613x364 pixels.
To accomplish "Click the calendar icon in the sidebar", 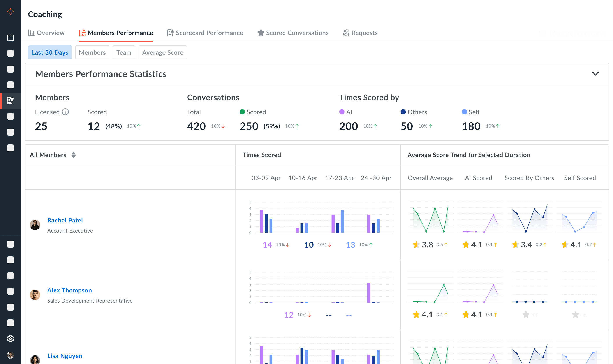I will 10,38.
